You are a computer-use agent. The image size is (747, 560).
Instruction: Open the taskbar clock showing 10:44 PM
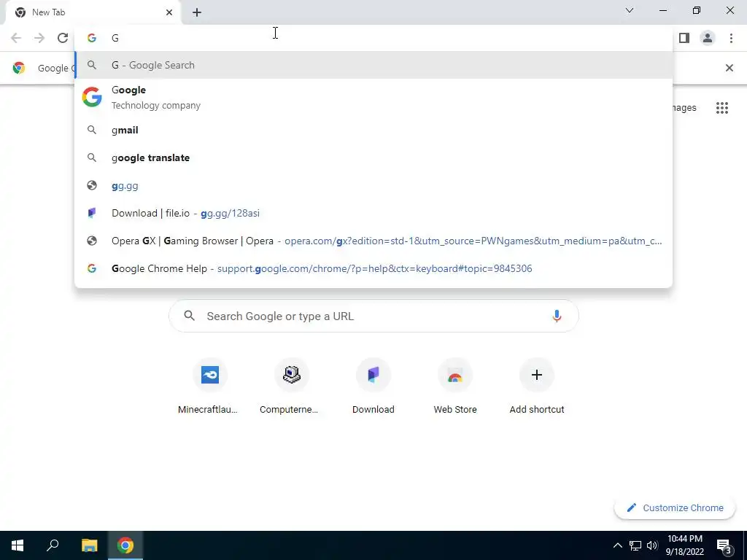tap(684, 545)
